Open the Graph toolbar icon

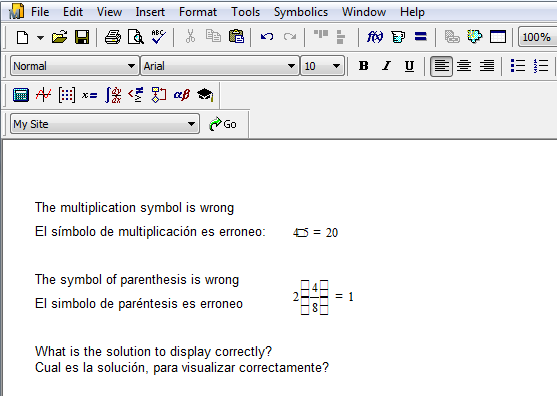tap(44, 95)
